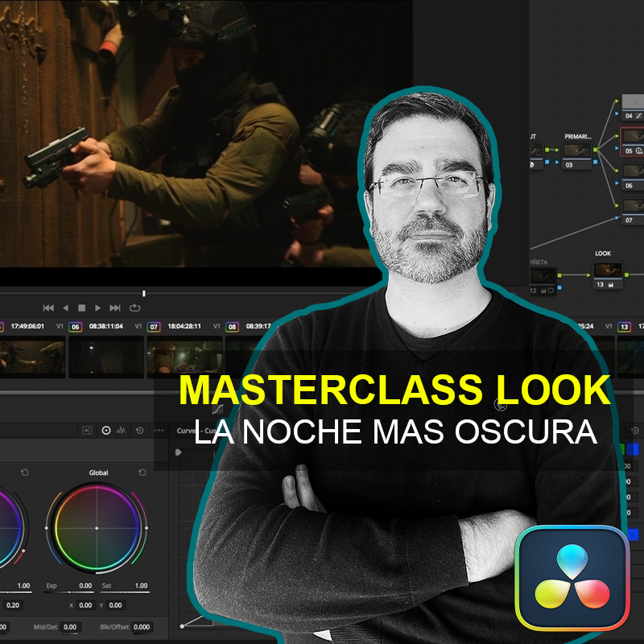Click the bars icon on node 13
Viewport: 644px width, 644px height.
[611, 285]
